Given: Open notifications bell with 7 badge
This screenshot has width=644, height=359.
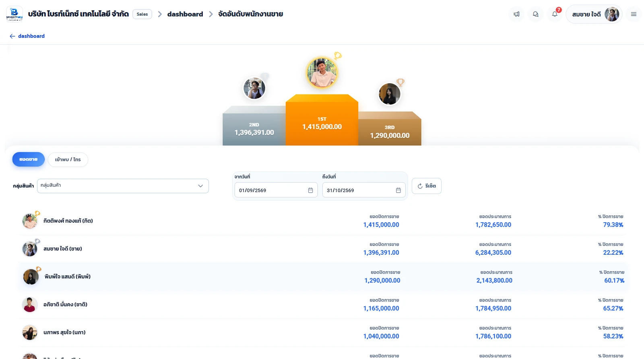Looking at the screenshot, I should point(555,14).
